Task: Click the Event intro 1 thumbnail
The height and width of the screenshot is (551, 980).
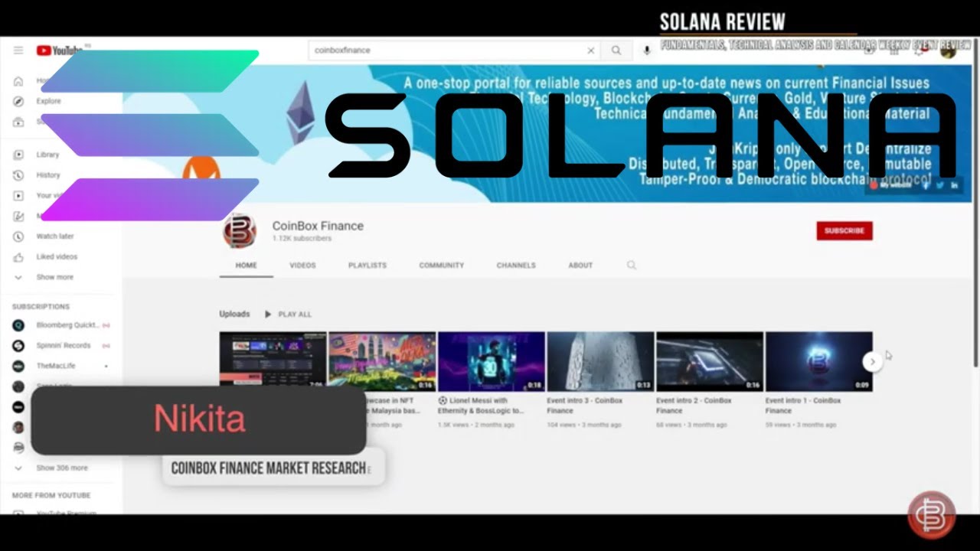Action: point(819,361)
